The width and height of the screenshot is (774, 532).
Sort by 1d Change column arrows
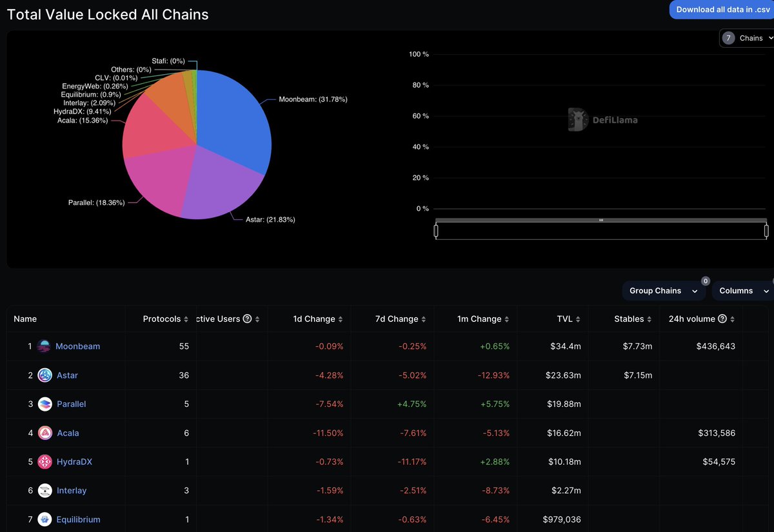(341, 319)
